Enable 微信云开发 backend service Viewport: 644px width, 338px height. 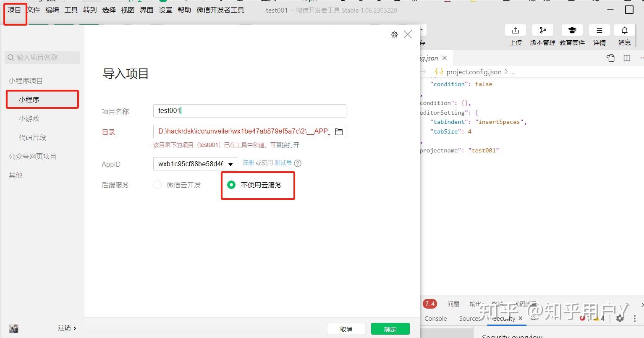click(x=157, y=185)
